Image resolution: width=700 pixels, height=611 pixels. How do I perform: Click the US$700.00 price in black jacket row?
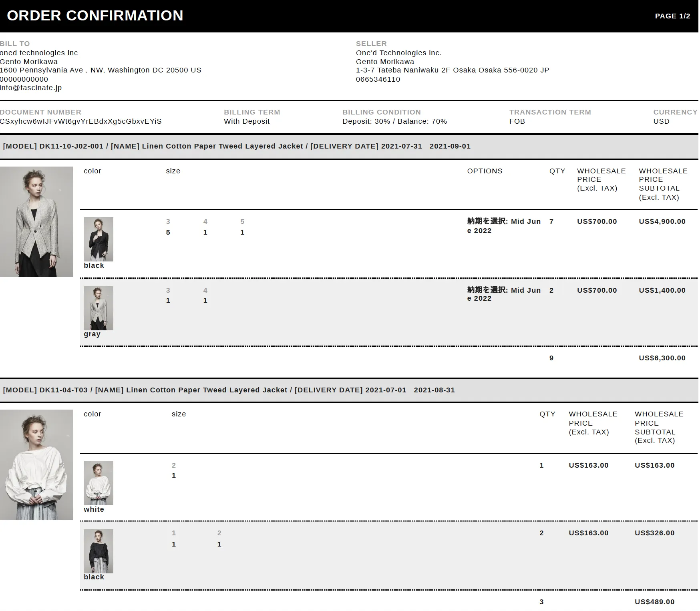pos(597,221)
